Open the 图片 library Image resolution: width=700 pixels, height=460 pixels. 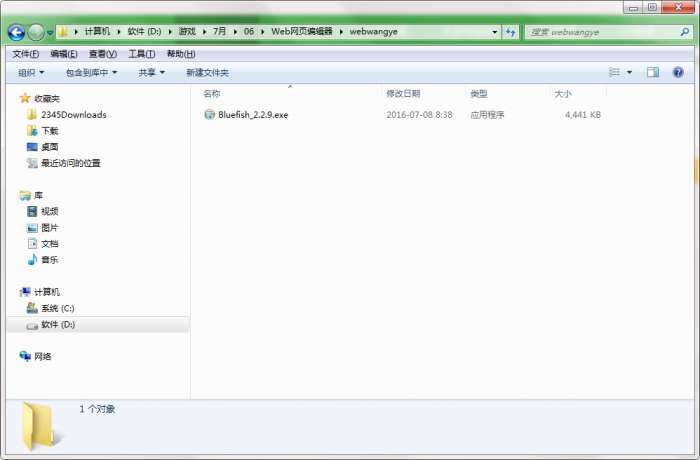[50, 228]
